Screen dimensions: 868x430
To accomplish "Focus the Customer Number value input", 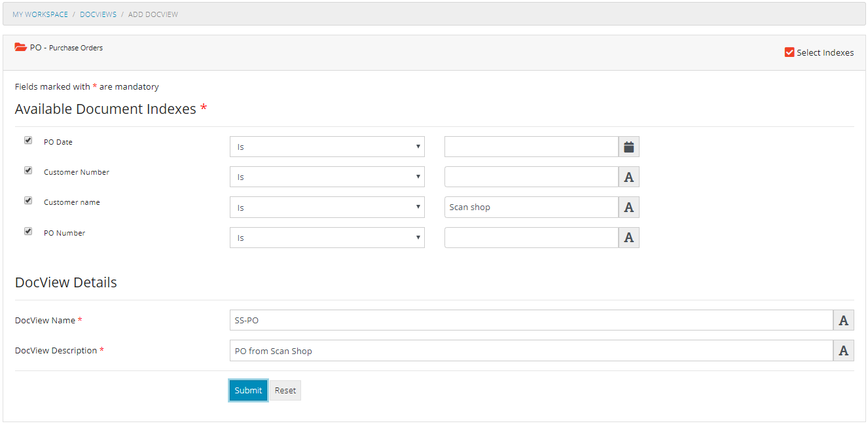I will [x=531, y=177].
